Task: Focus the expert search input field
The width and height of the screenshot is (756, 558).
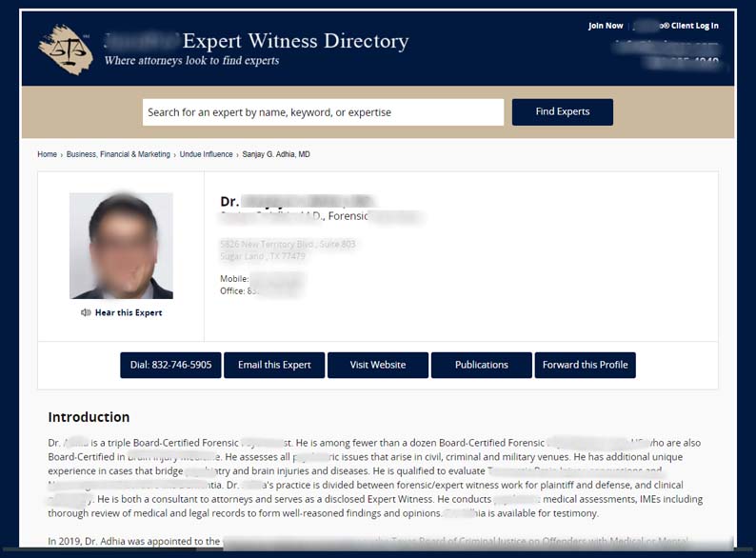Action: [x=323, y=112]
